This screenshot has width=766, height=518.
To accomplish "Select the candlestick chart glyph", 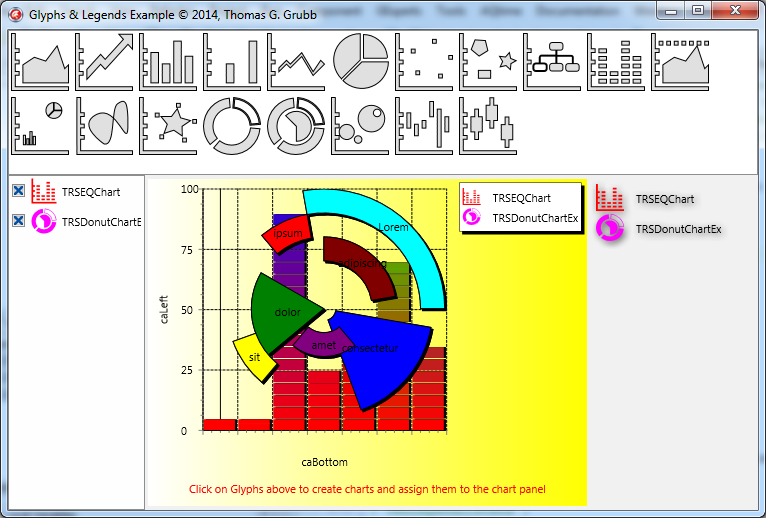I will [x=489, y=125].
